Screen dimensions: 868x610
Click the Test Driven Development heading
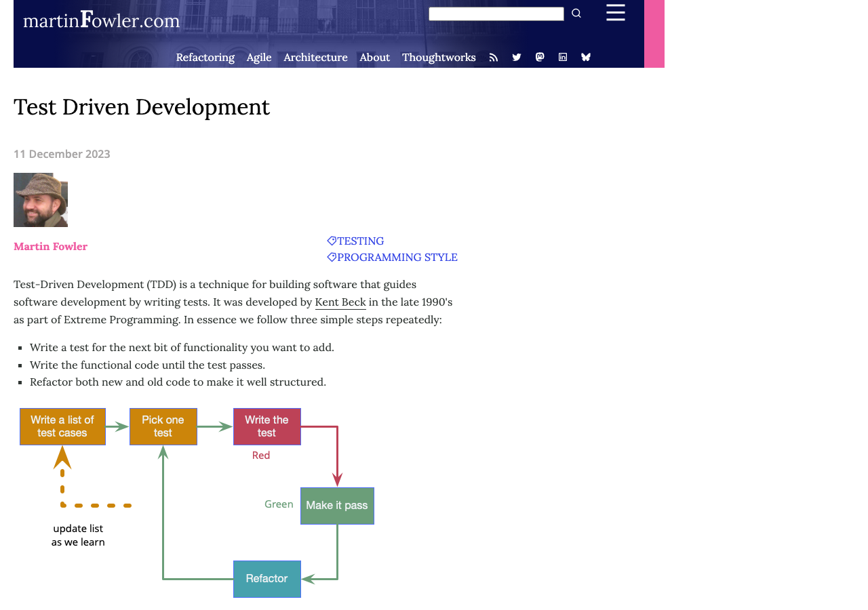(x=142, y=107)
